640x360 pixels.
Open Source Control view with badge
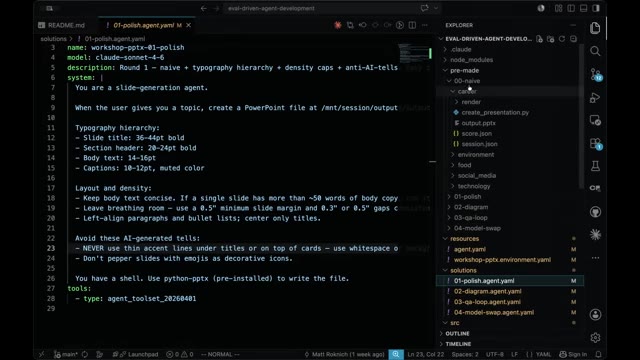pos(596,75)
